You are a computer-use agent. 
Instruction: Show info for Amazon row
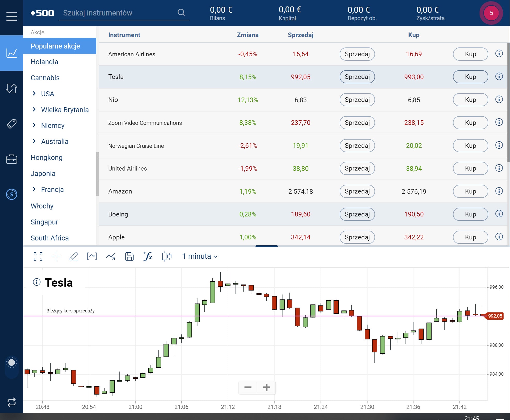(499, 191)
